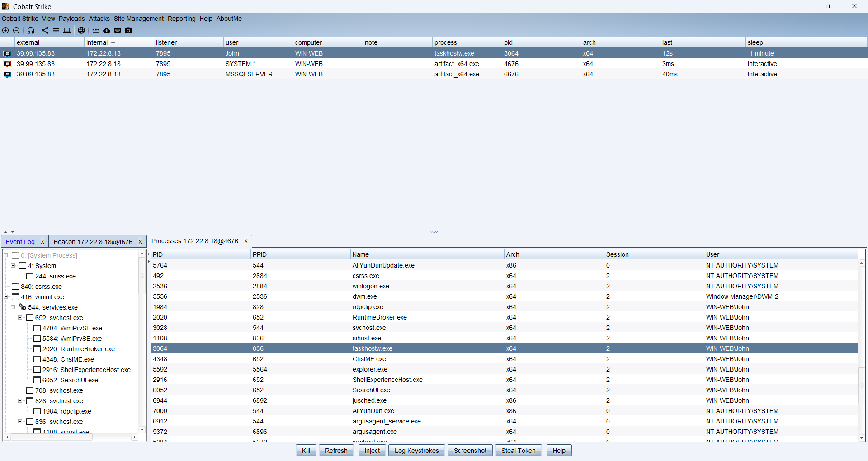Click process tree horizontal scrollbar thumb

pyautogui.click(x=52, y=437)
